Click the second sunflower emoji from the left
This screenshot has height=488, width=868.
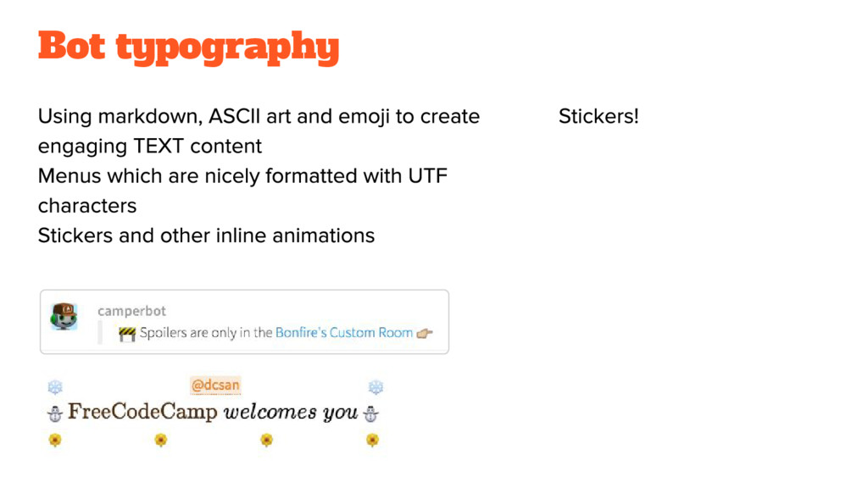click(x=160, y=440)
